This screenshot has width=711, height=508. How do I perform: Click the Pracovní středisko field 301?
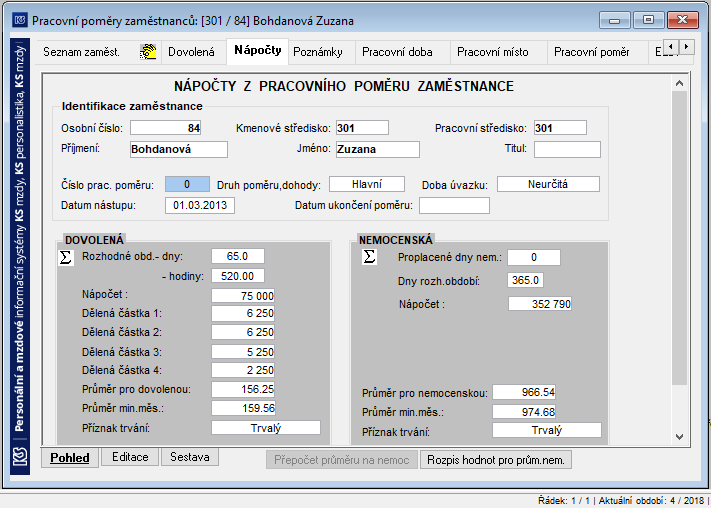point(560,128)
